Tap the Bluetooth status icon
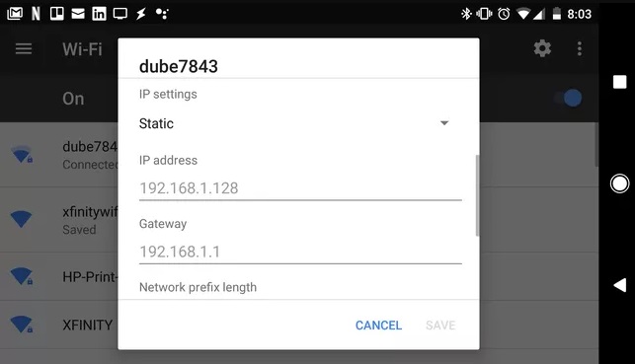 pos(466,14)
